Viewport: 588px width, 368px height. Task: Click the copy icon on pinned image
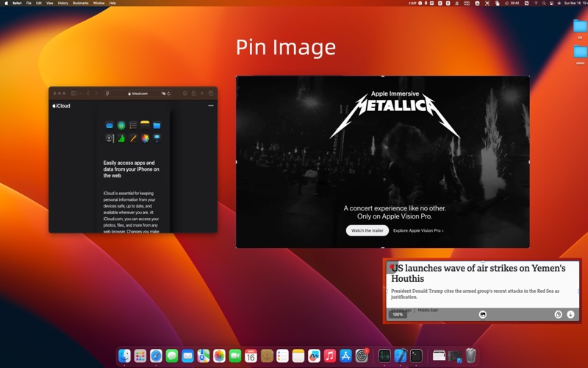[x=558, y=314]
